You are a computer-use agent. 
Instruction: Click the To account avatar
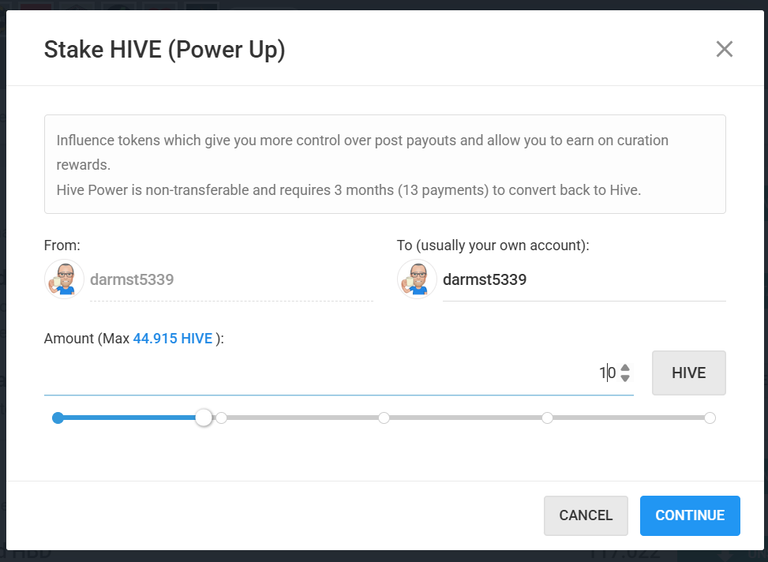(417, 279)
